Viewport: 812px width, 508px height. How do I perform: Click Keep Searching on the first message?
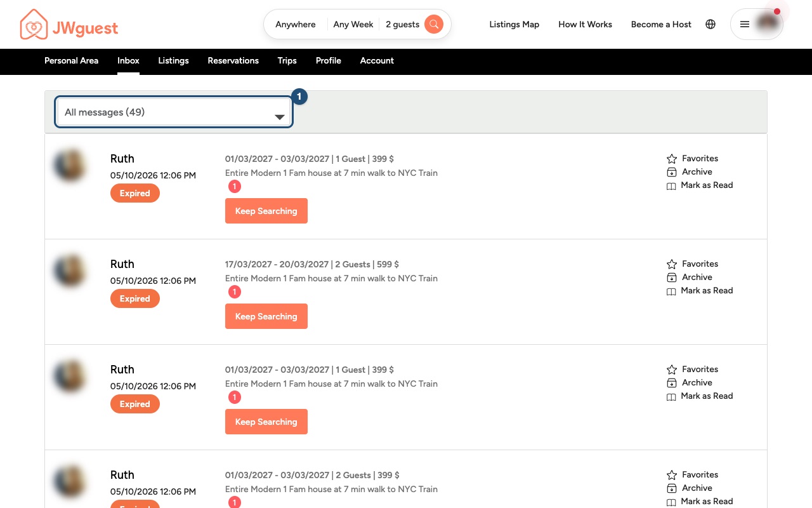click(x=266, y=211)
